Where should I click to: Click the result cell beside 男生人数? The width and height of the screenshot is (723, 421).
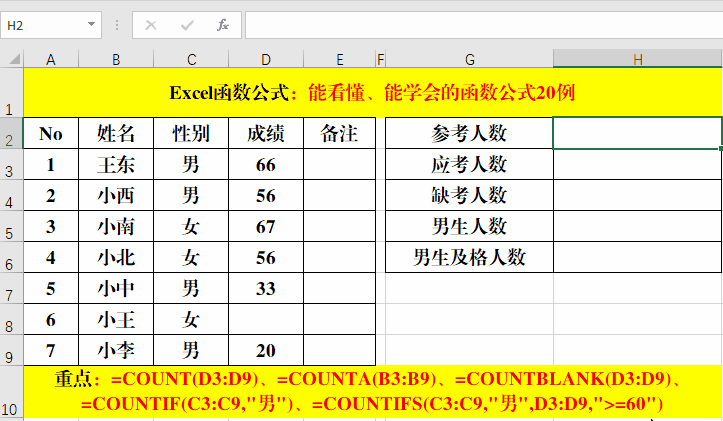(x=638, y=226)
